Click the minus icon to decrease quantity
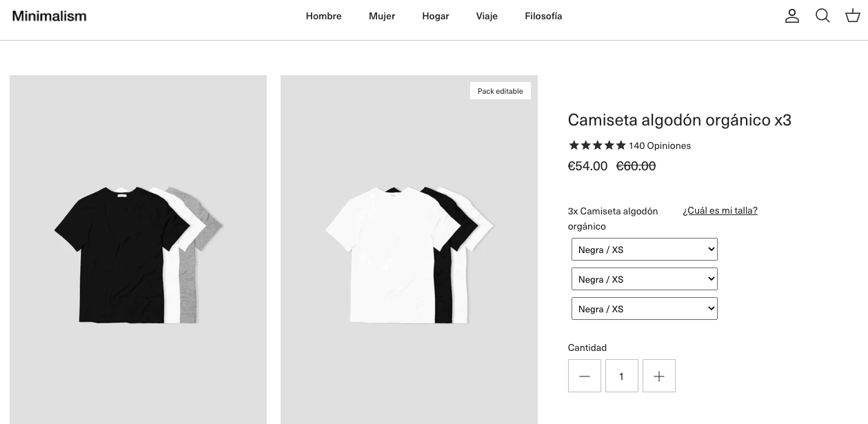Screen dimensions: 868x424 [x=584, y=376]
